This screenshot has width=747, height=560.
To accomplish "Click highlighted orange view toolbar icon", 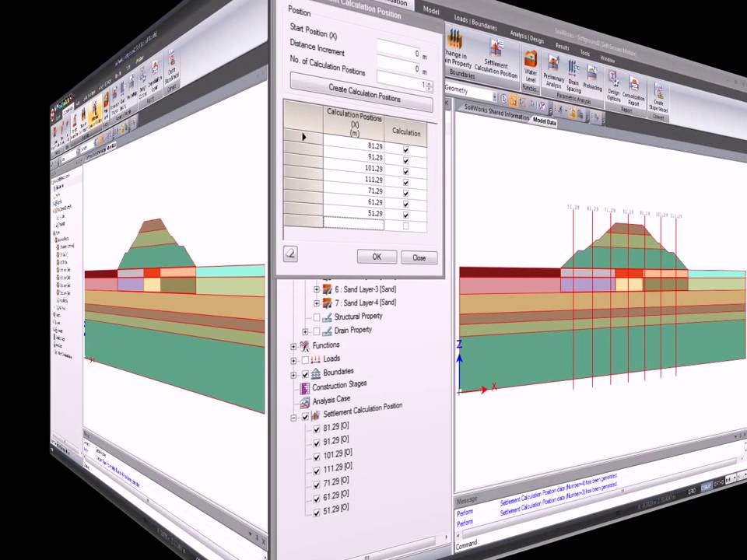I will click(513, 100).
